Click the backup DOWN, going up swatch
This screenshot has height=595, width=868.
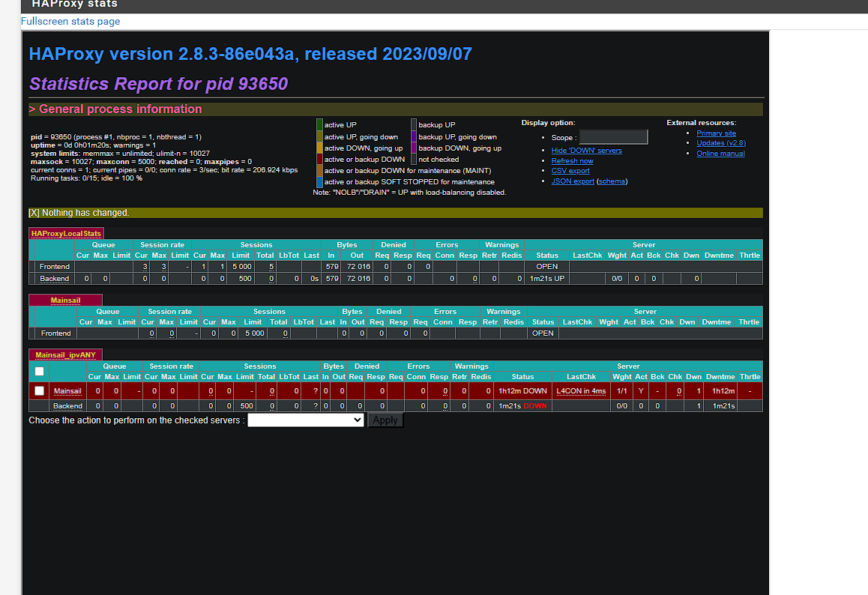(x=414, y=148)
